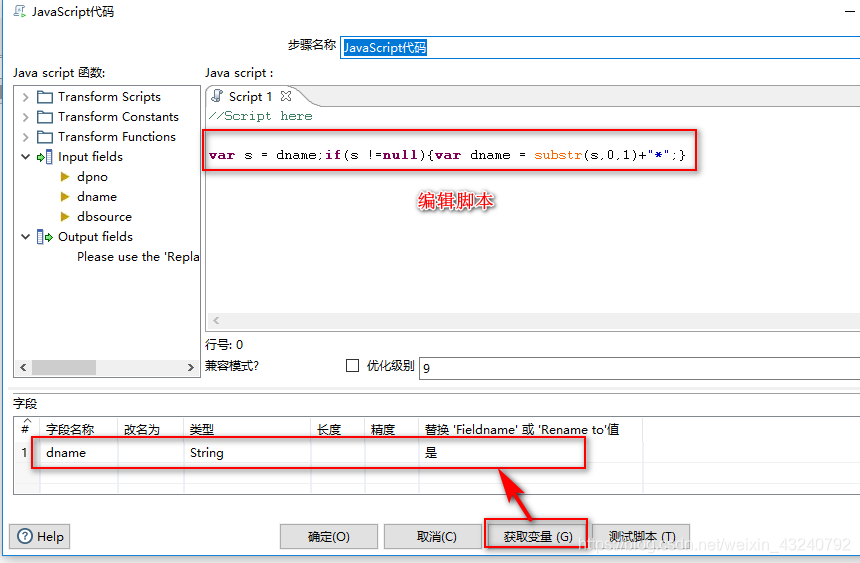Click the arrow icon beside dbsource
This screenshot has width=860, height=563.
tap(65, 217)
